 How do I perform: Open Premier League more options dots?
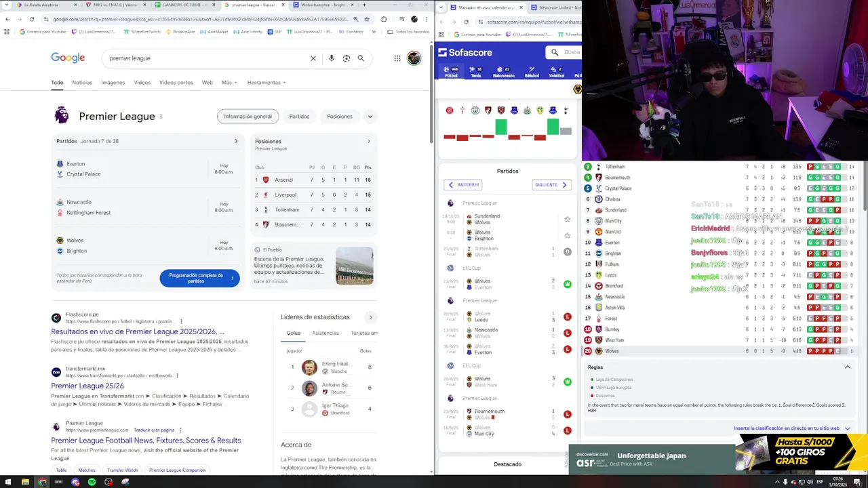(x=161, y=117)
